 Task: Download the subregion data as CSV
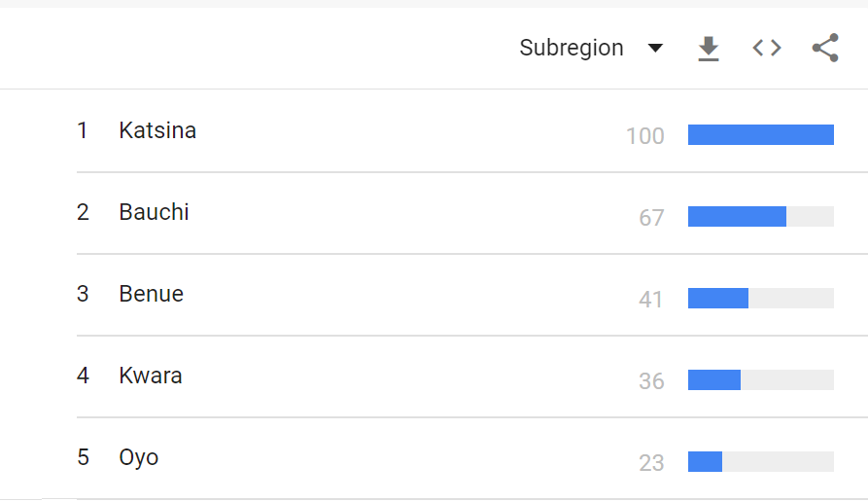point(709,48)
